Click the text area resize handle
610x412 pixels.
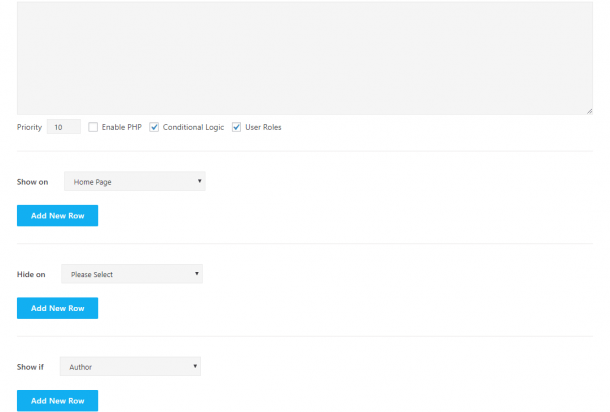coord(588,110)
